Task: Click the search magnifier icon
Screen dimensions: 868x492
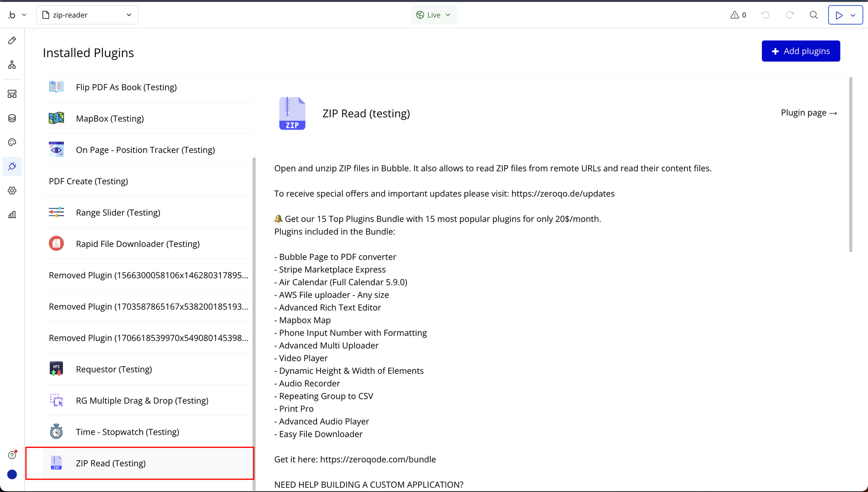Action: click(x=813, y=15)
